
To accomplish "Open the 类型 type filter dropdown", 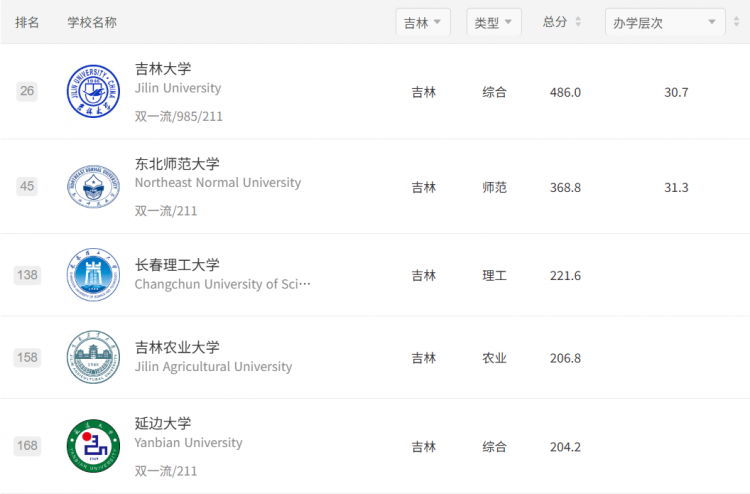I will click(x=494, y=22).
